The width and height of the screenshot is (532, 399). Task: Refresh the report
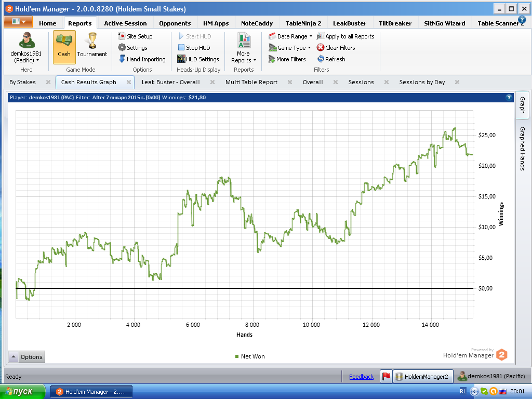(331, 59)
